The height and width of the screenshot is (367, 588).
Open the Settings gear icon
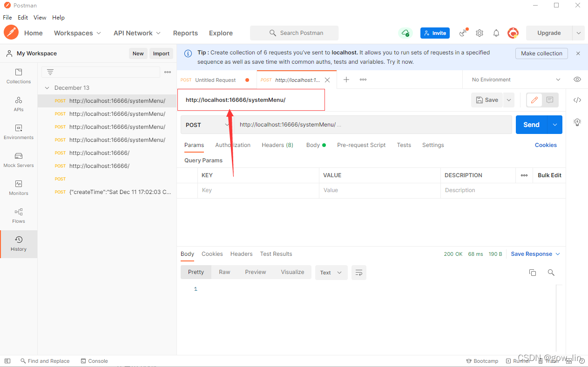tap(480, 33)
